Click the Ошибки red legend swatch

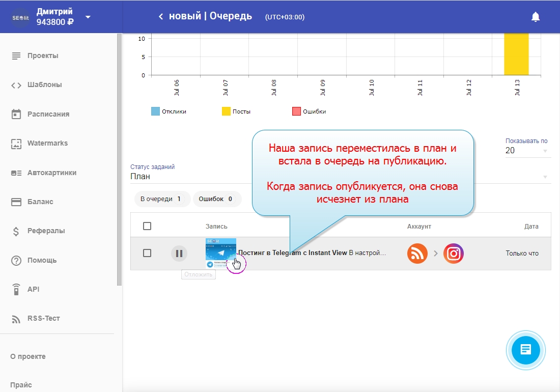click(x=296, y=111)
